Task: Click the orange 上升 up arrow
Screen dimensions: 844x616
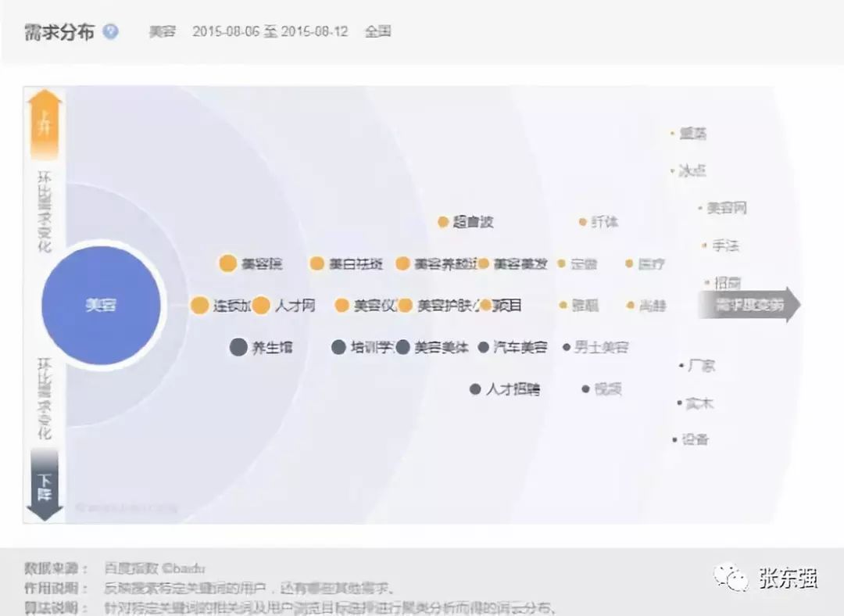Action: (45, 124)
